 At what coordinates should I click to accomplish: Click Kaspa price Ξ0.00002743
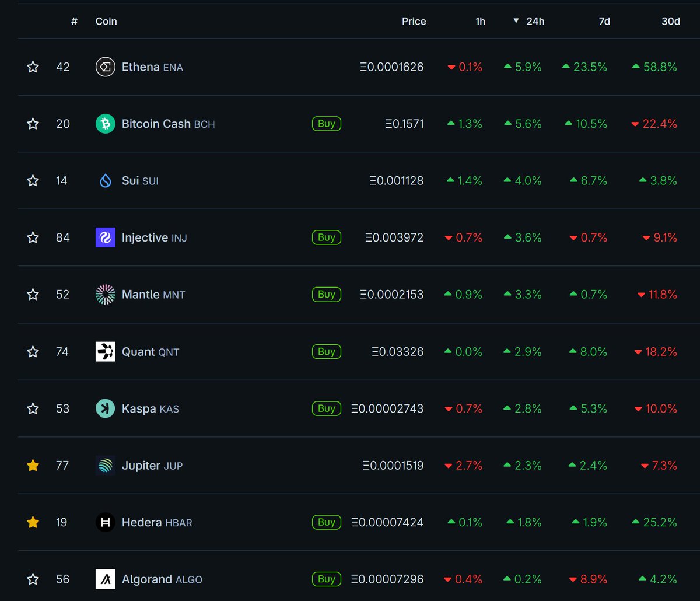387,408
